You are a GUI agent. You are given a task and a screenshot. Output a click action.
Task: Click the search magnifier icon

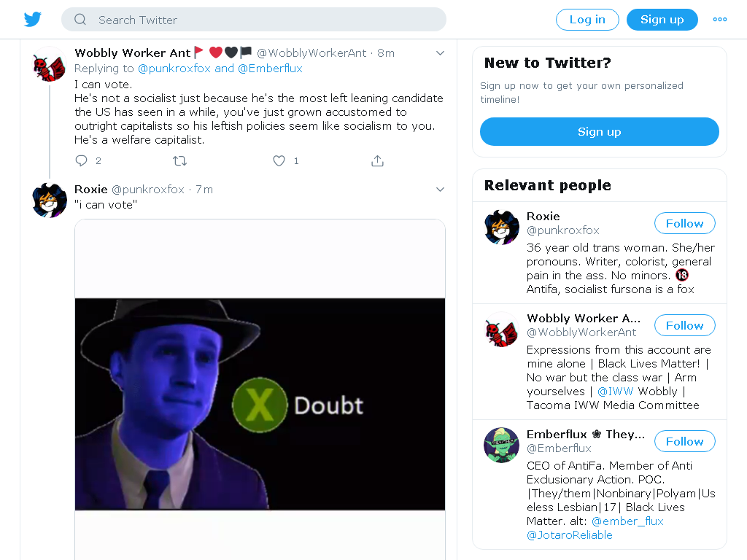click(80, 20)
